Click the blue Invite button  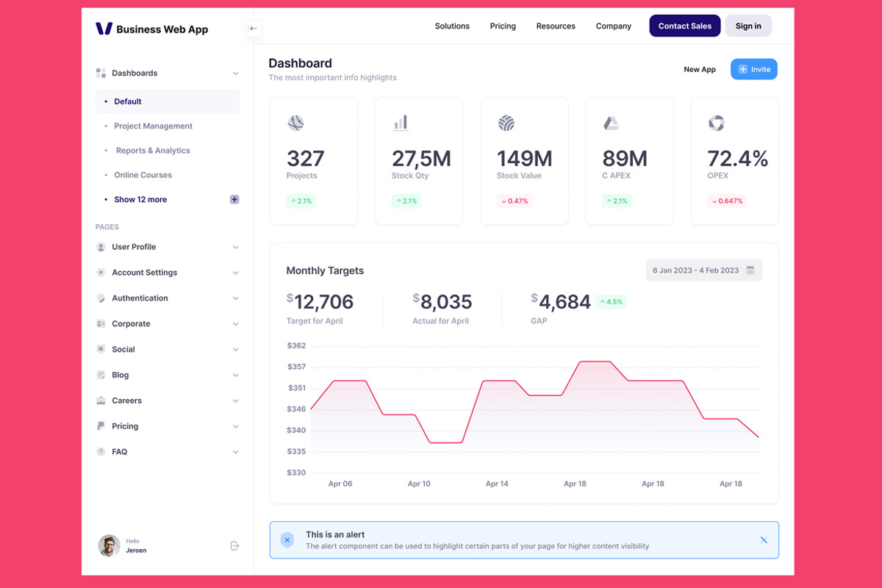coord(754,69)
